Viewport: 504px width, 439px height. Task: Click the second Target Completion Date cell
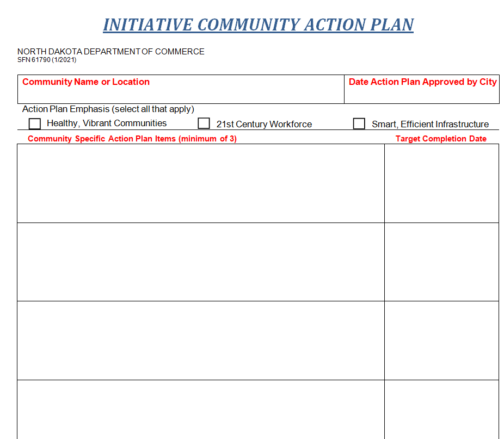442,261
